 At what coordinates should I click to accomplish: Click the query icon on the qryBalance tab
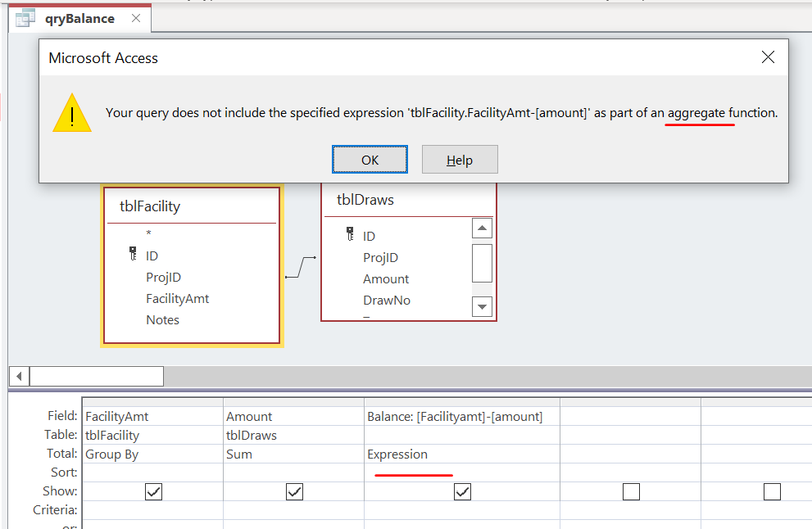pos(25,17)
